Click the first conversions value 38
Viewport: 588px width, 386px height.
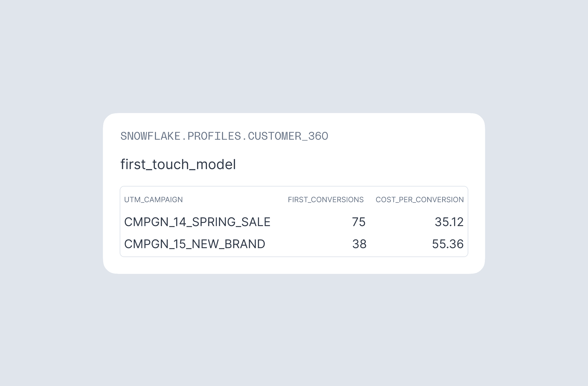coord(359,244)
